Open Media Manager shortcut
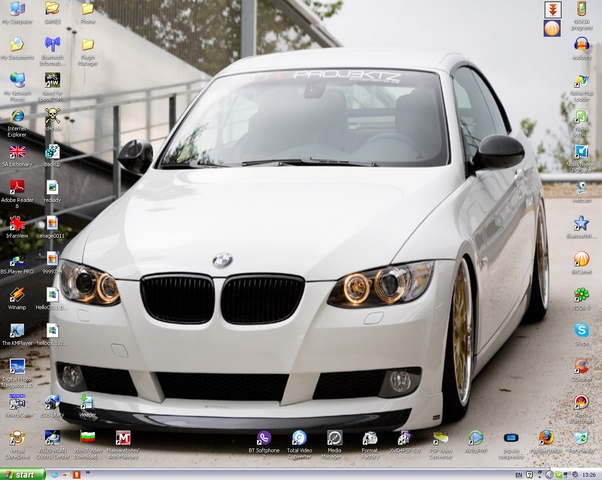This screenshot has width=602, height=480. coord(334,444)
